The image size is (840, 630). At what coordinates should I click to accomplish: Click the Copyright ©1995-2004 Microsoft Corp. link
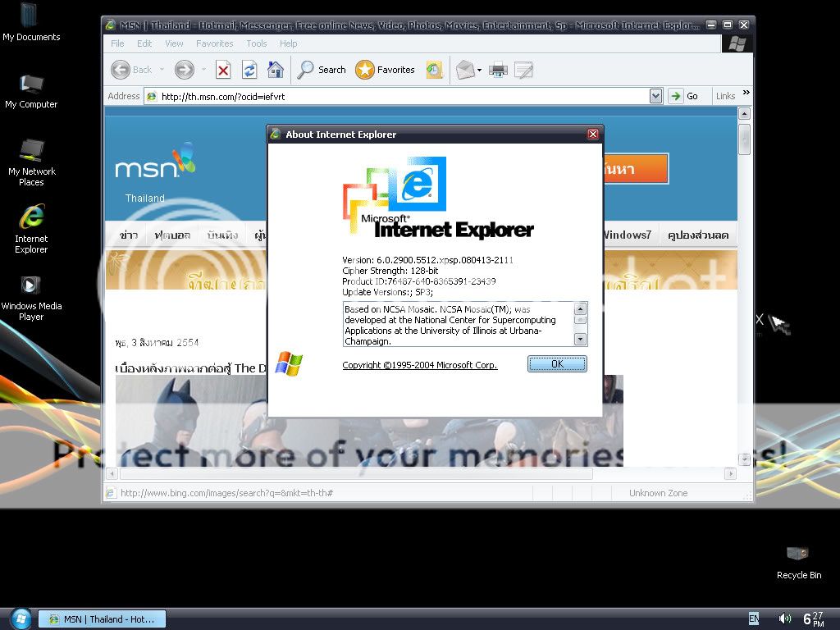tap(419, 365)
